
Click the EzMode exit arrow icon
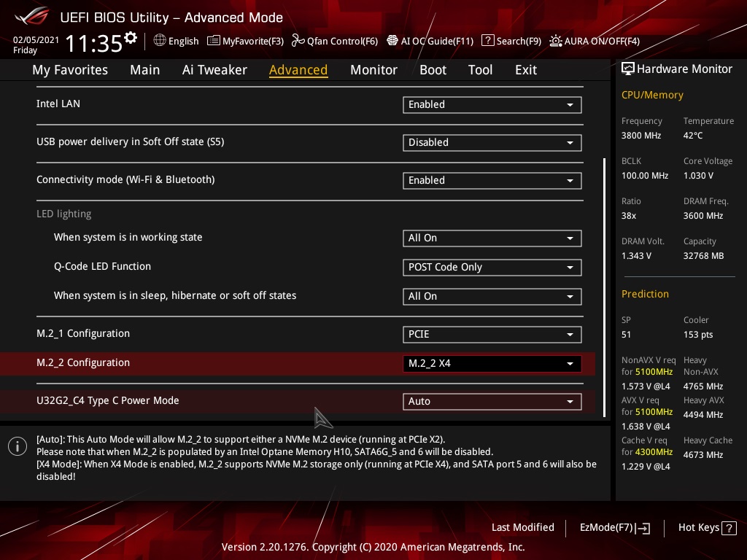click(x=643, y=528)
